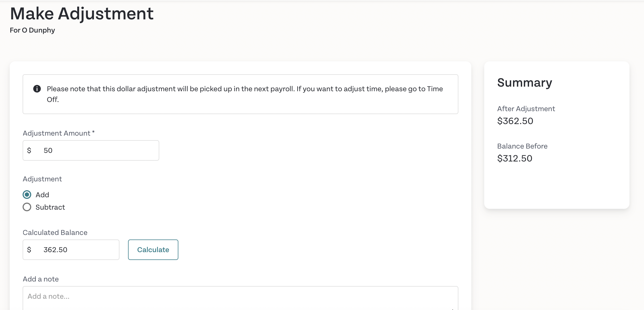Image resolution: width=644 pixels, height=310 pixels.
Task: Click the Calculated Balance input field
Action: [x=71, y=250]
